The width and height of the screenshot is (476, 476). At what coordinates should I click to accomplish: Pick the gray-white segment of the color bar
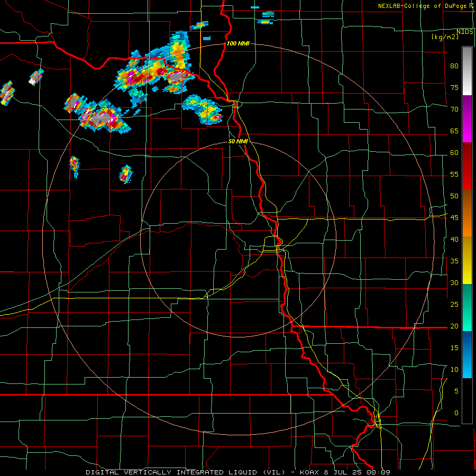(x=467, y=71)
